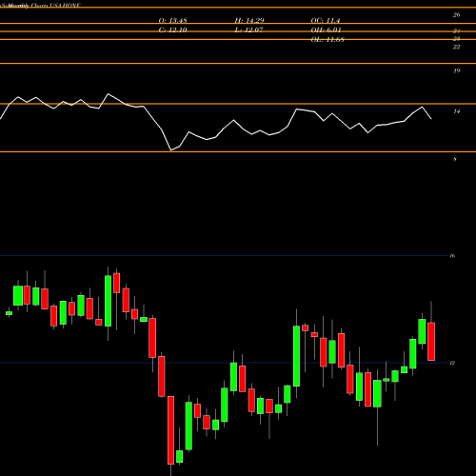This screenshot has width=476, height=476.
Task: Click the 19 axis label
Action: (456, 71)
